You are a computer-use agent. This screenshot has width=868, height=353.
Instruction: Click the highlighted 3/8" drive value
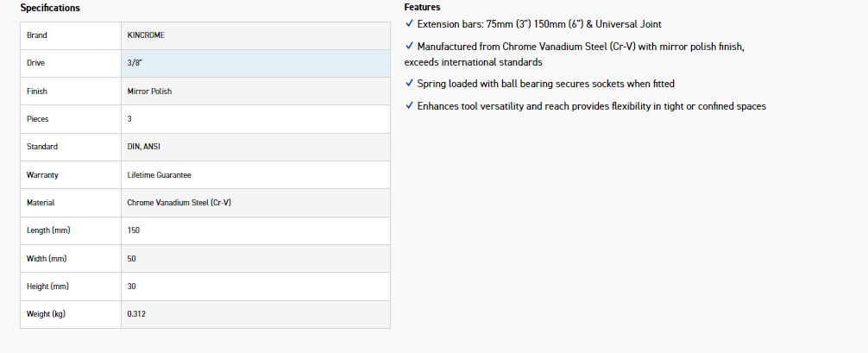tap(134, 63)
